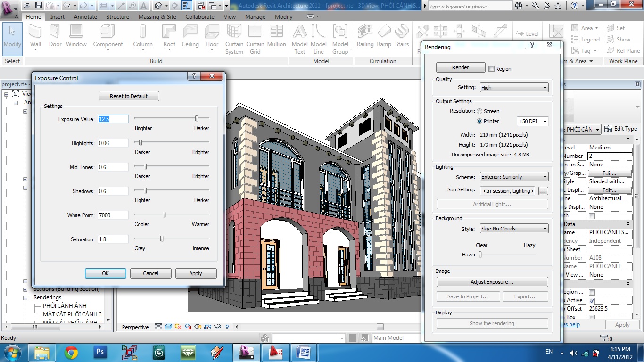Open the Model Text tool

point(299,40)
